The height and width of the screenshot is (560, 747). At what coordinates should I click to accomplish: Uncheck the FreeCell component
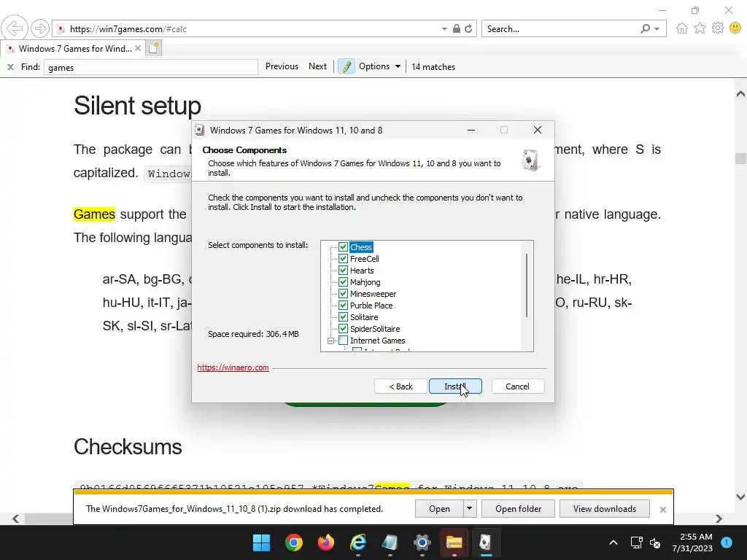click(343, 259)
